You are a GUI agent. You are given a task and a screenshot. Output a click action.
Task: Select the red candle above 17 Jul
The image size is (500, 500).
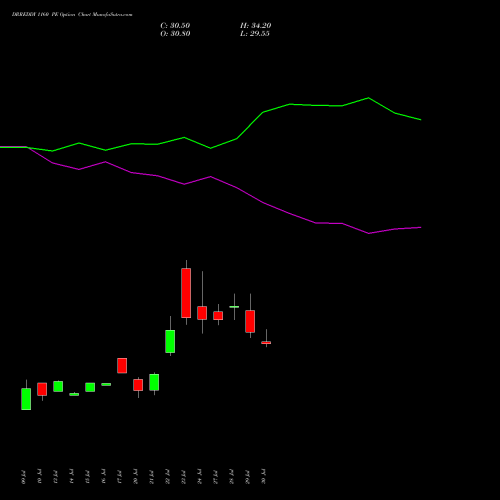click(122, 365)
